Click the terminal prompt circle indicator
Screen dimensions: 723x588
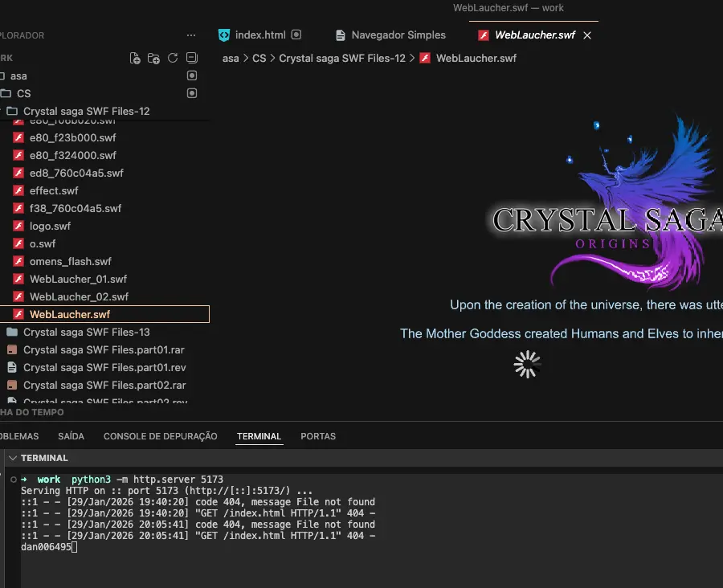pos(14,480)
